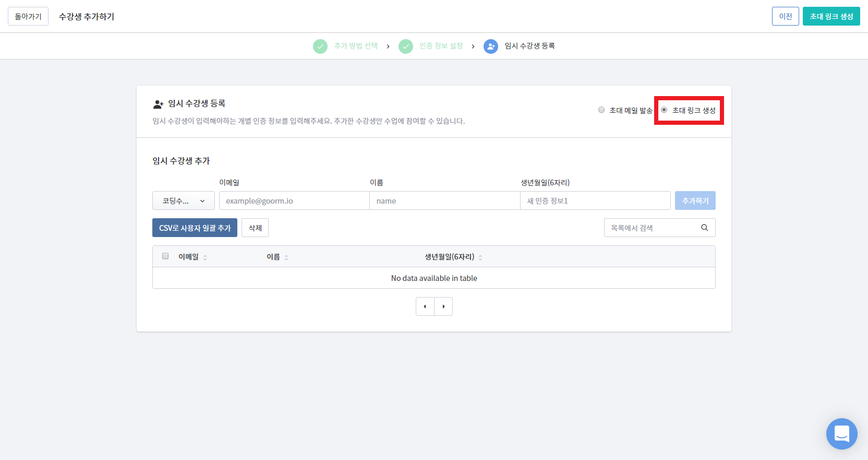Click the CSV로 사용자 일괄 추가 button
868x460 pixels.
click(195, 228)
